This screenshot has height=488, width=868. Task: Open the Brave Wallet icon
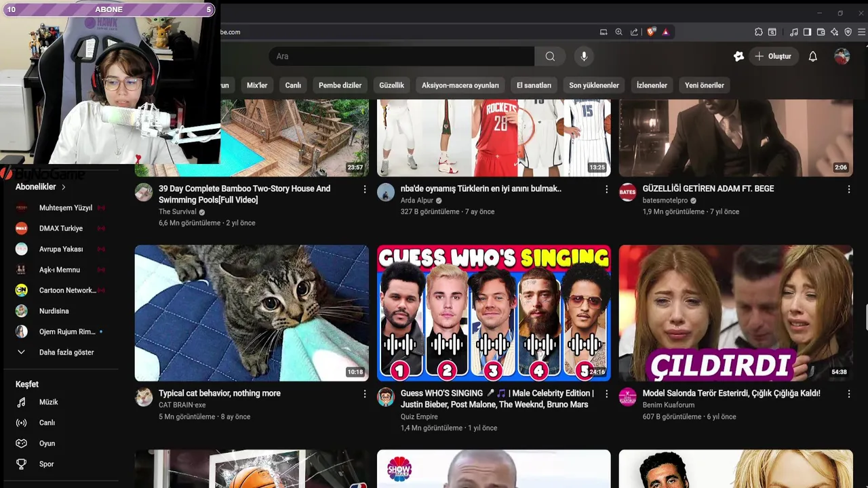(821, 32)
